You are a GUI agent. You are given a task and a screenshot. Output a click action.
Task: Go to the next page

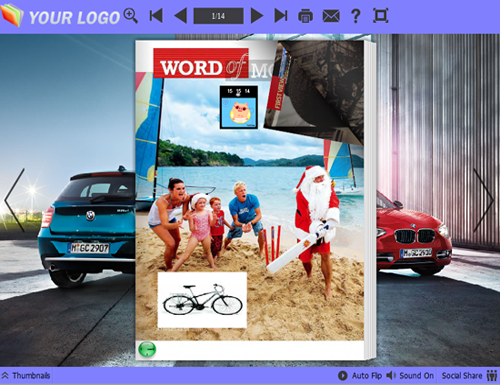pyautogui.click(x=257, y=16)
